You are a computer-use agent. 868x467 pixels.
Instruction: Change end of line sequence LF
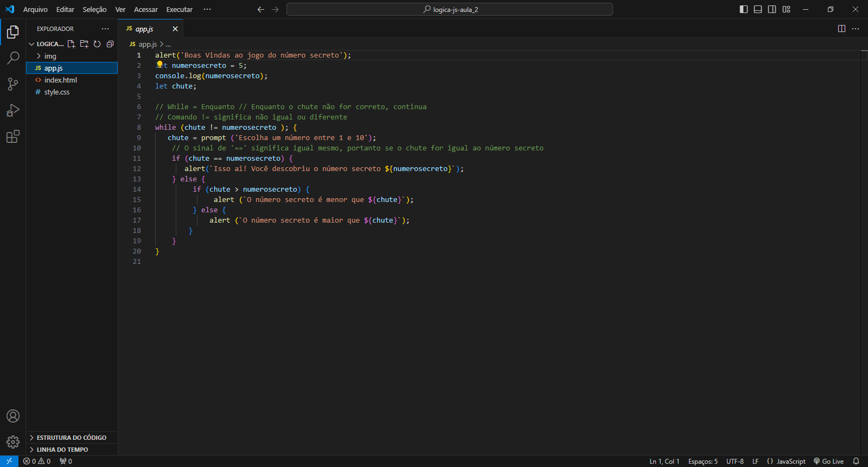755,461
